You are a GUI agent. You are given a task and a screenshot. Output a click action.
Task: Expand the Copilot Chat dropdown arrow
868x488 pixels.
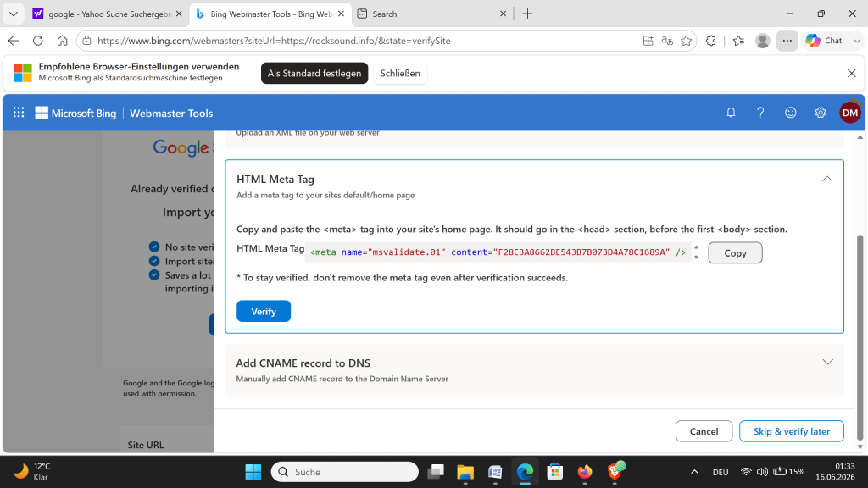point(857,41)
